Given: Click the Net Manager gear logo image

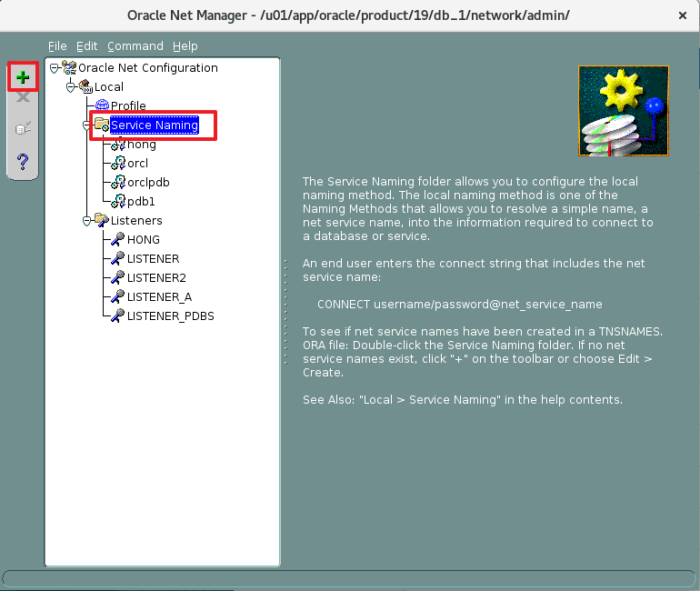Looking at the screenshot, I should (x=624, y=111).
